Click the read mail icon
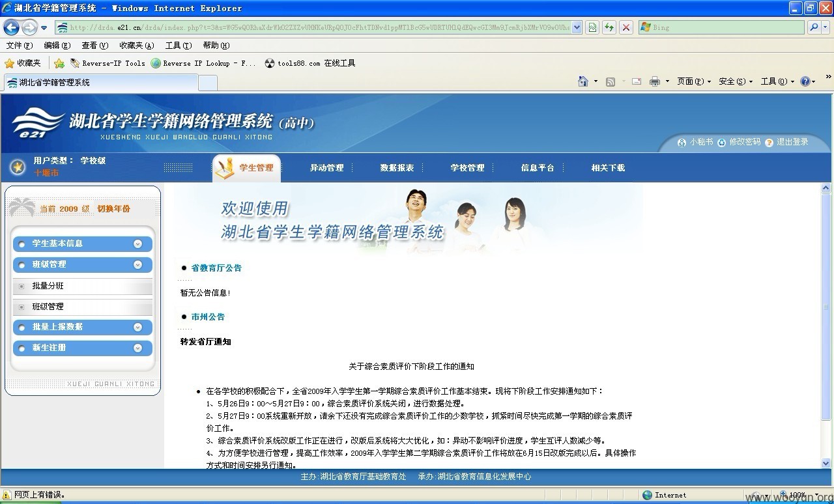This screenshot has width=834, height=504. pyautogui.click(x=637, y=81)
